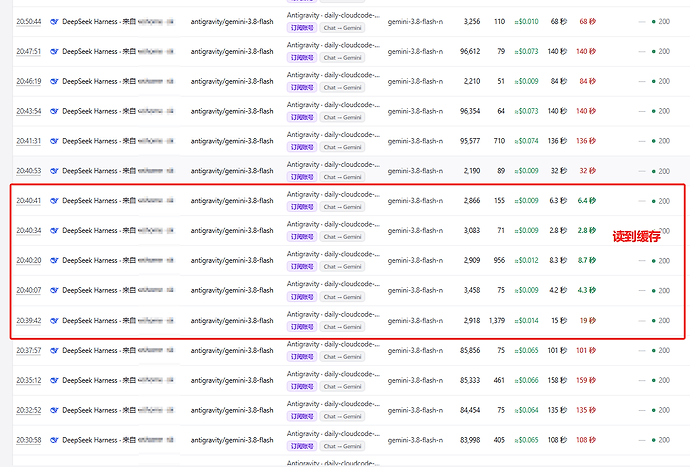Click the 订阅账号 tag in the 20:40:20 row

(x=301, y=267)
